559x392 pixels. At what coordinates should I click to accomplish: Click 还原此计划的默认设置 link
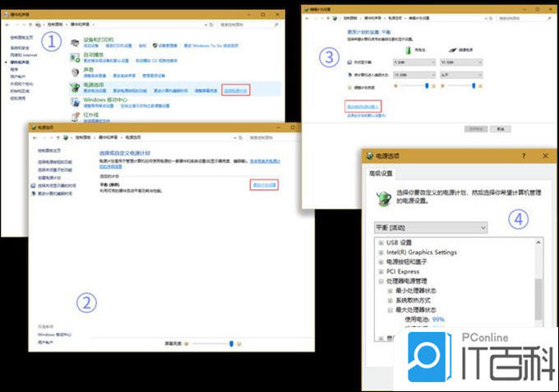[367, 115]
